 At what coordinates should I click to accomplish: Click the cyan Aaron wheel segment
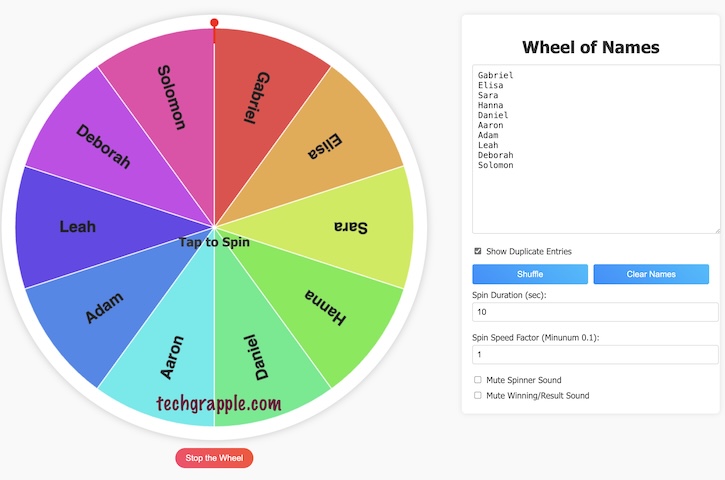point(170,355)
